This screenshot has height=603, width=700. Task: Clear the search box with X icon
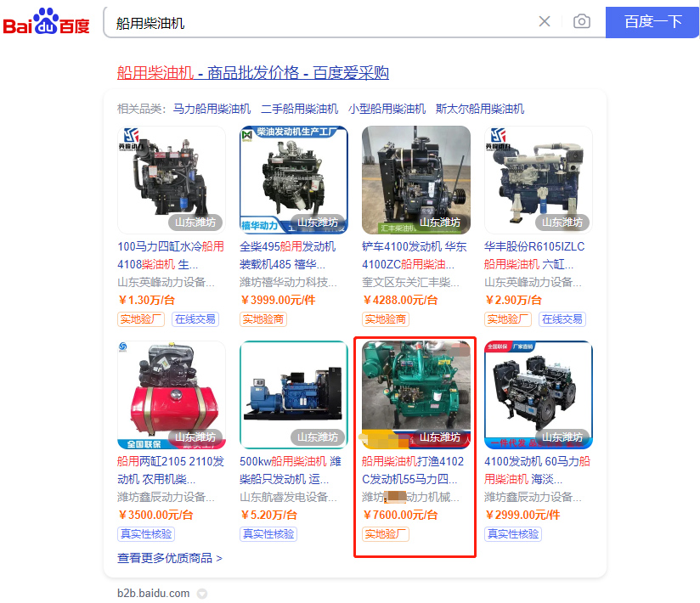pos(545,21)
